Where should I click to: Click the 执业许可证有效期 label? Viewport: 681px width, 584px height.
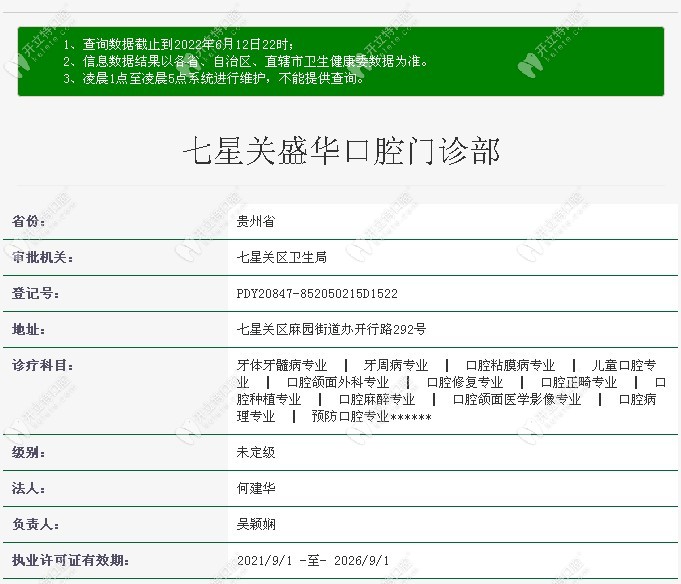[70, 561]
